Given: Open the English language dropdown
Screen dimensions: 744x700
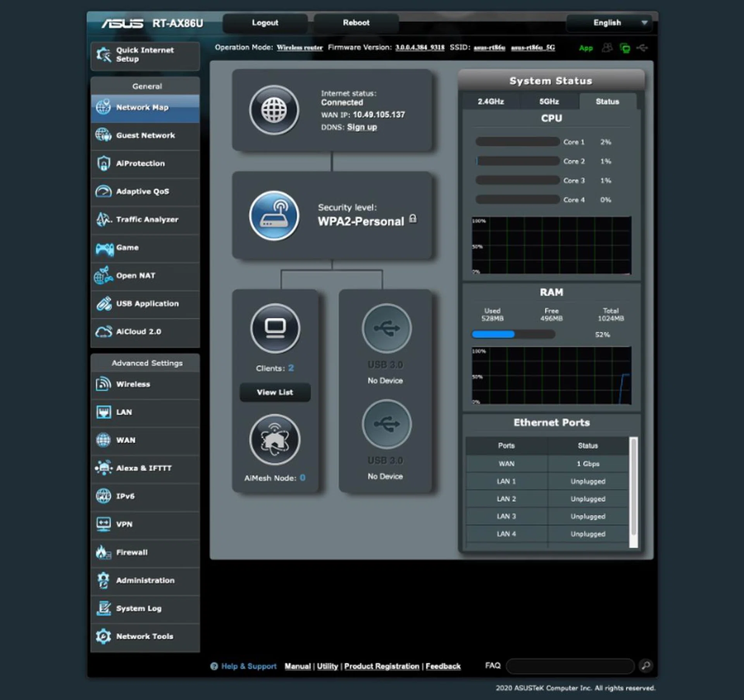Looking at the screenshot, I should tap(608, 23).
